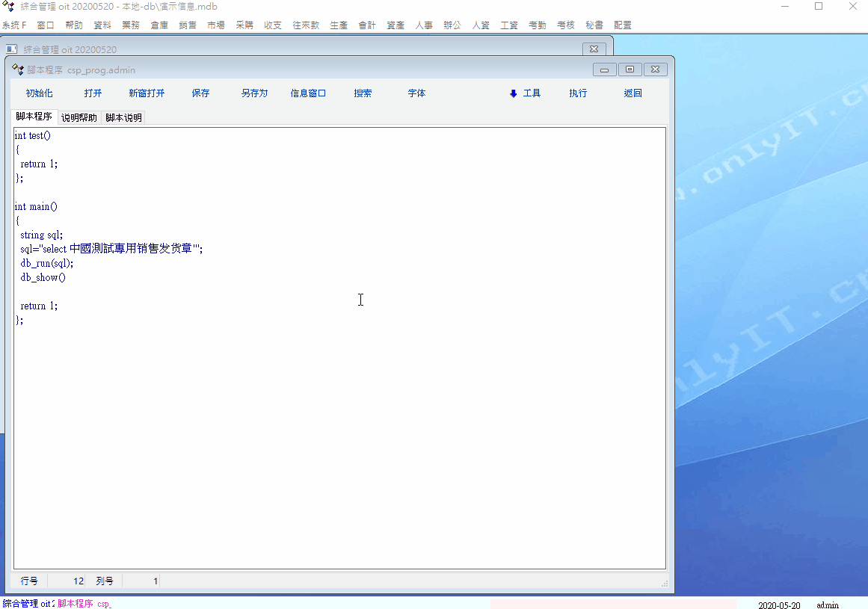Click 新窗打开 to open in new window
The image size is (868, 609).
click(x=147, y=93)
